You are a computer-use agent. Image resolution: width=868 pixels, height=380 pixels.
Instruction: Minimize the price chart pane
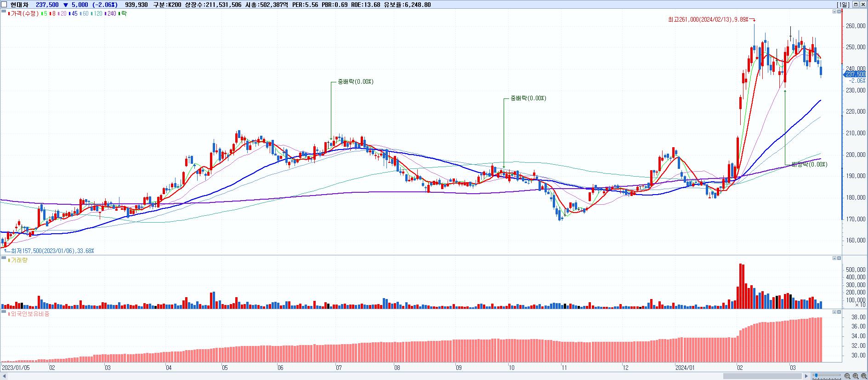point(834,12)
